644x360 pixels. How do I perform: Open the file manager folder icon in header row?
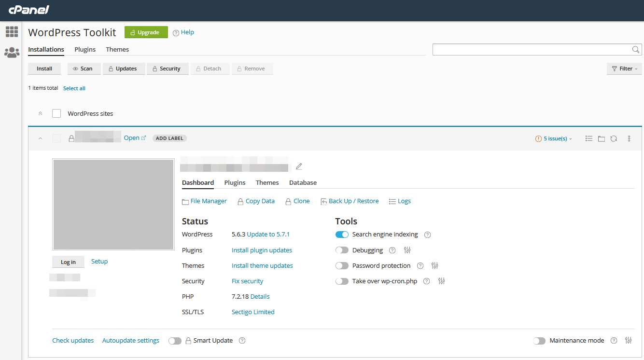[x=601, y=138]
